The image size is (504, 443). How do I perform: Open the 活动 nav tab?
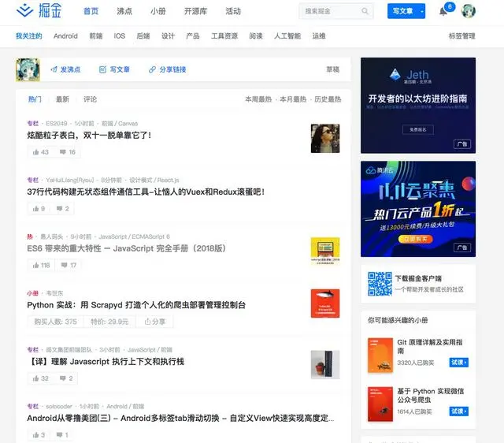(x=233, y=11)
